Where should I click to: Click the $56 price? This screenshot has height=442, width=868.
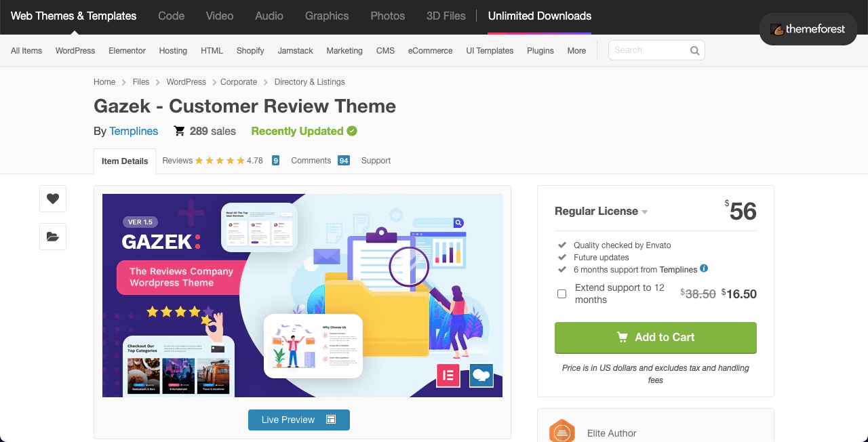pos(741,211)
